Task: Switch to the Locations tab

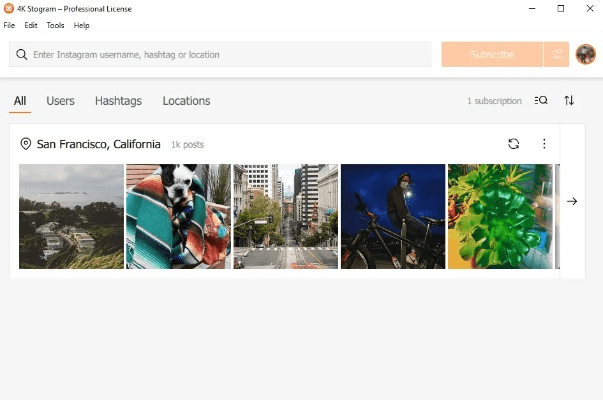Action: point(187,101)
